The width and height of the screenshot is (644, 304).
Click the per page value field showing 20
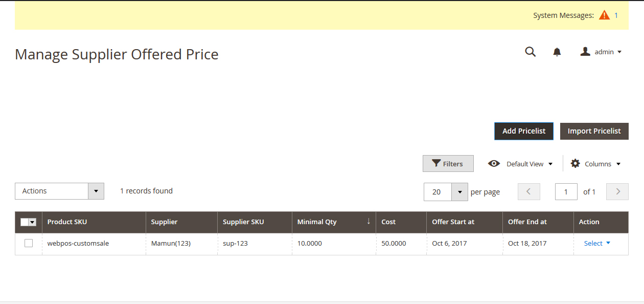click(x=438, y=192)
